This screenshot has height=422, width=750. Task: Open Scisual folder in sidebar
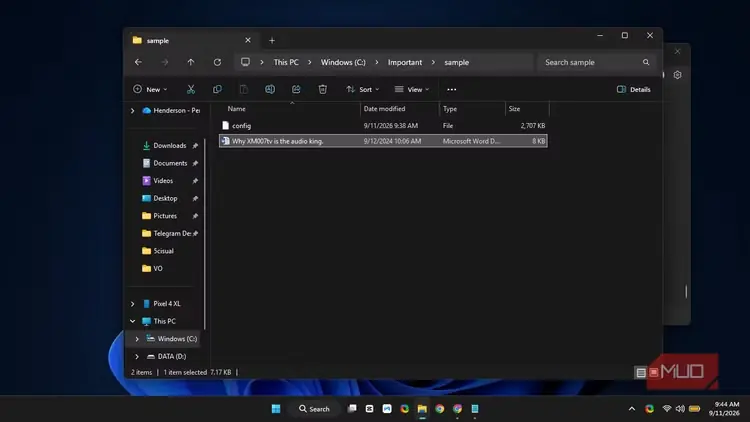pyautogui.click(x=158, y=251)
